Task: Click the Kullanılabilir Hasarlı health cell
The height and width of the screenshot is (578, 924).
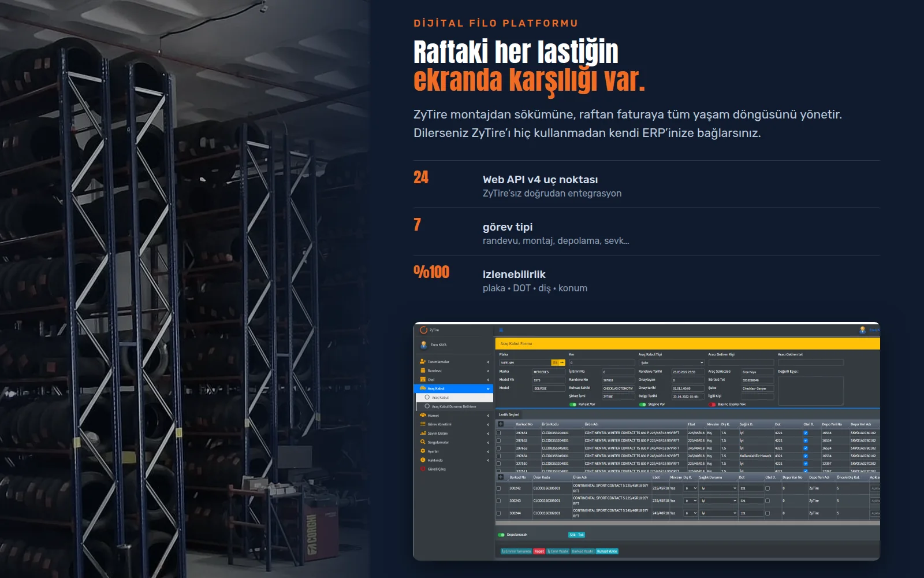Action: (x=755, y=455)
